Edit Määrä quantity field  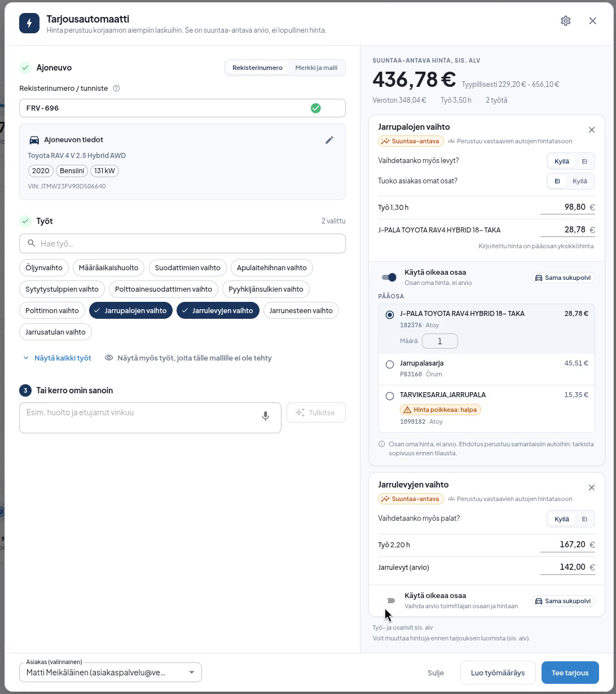440,341
